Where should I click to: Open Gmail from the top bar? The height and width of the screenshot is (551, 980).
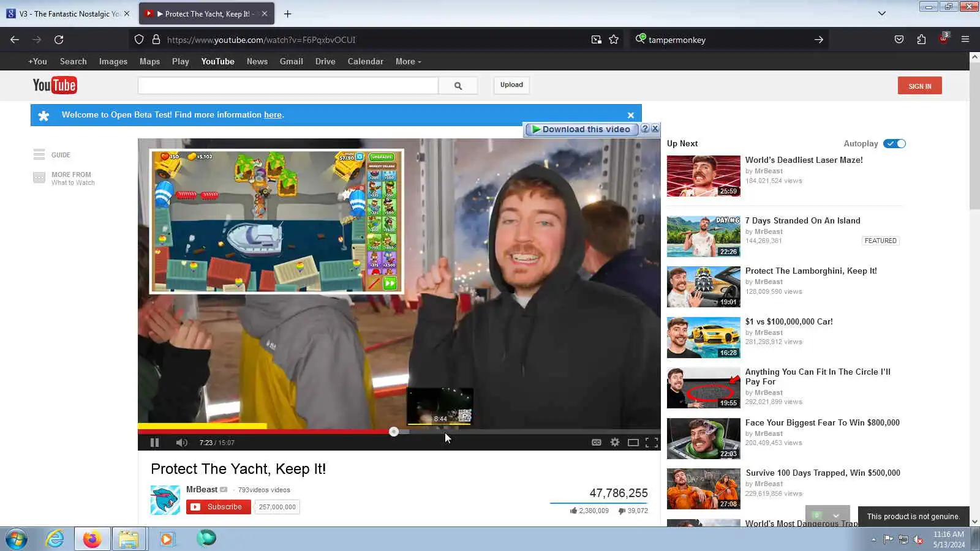pos(292,61)
